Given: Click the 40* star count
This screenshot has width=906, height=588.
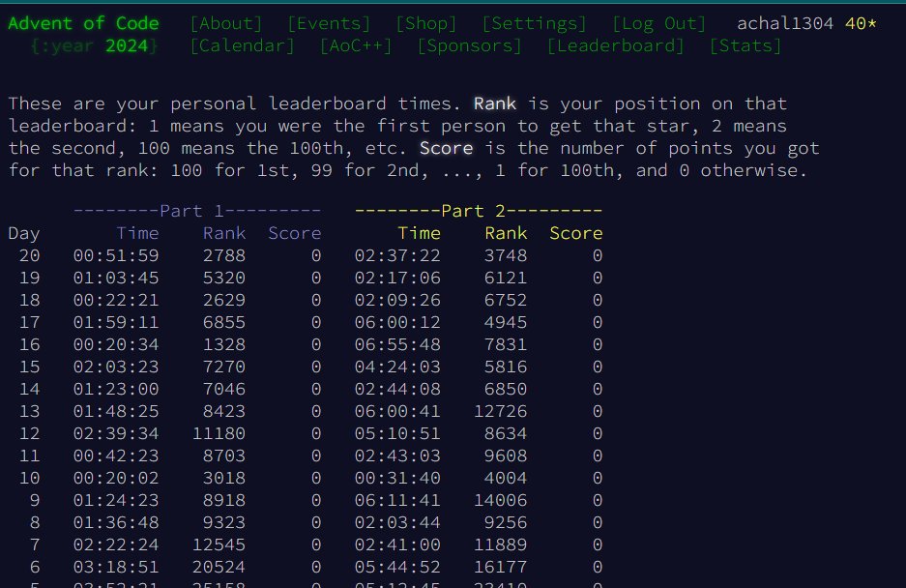Looking at the screenshot, I should click(861, 23).
